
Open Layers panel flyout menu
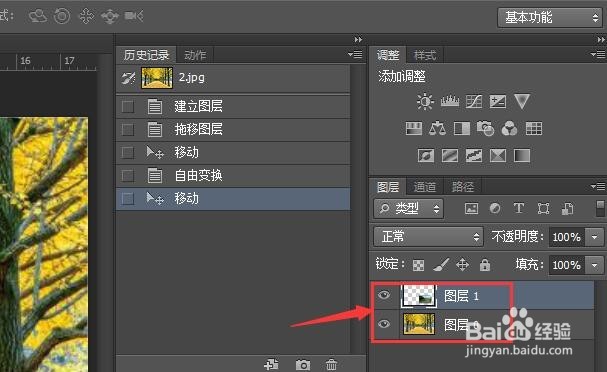click(x=598, y=187)
